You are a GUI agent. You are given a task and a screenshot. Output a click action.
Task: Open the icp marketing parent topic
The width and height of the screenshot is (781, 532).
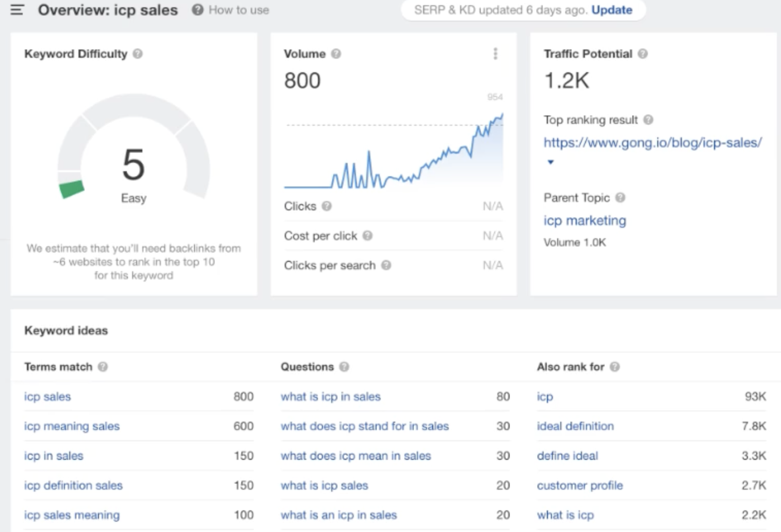click(584, 221)
